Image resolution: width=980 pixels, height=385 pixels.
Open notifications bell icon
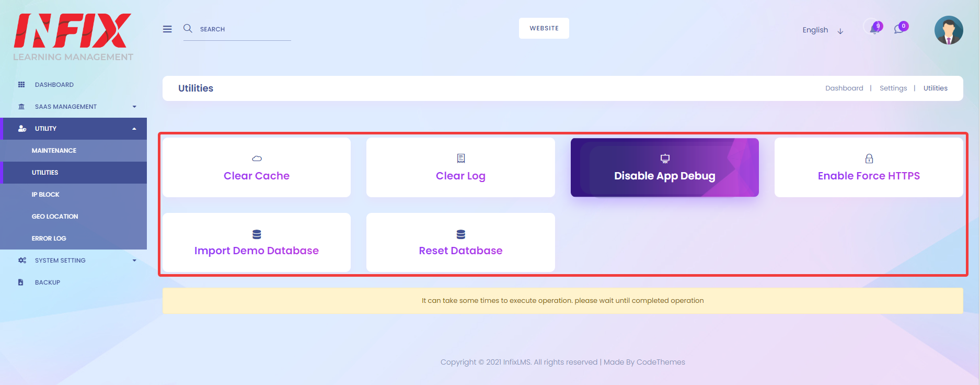[874, 28]
